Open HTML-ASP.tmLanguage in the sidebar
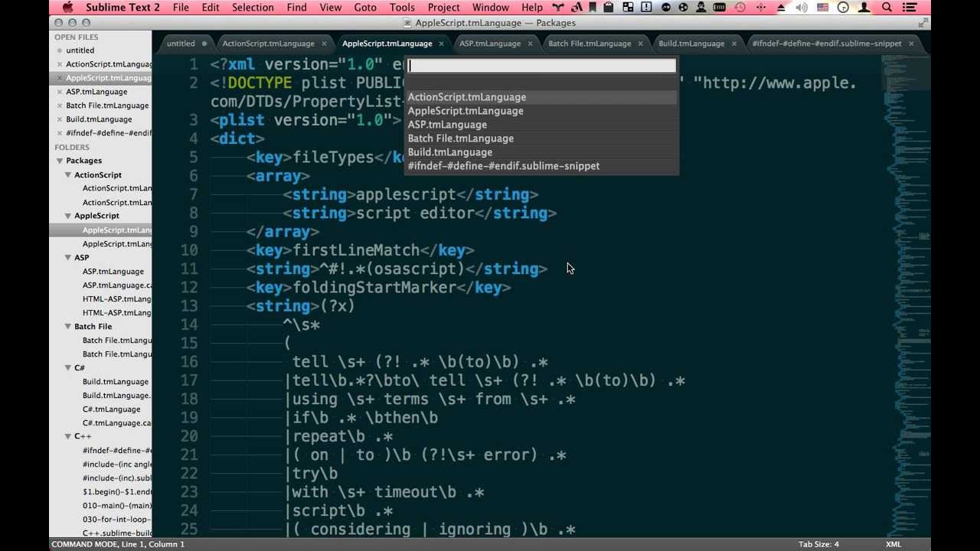Viewport: 980px width, 551px height. [117, 299]
